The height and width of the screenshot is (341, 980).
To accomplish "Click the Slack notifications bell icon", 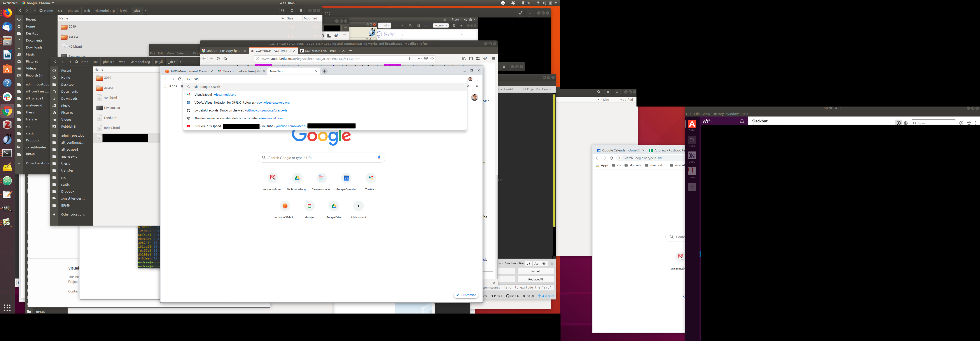I will (742, 121).
